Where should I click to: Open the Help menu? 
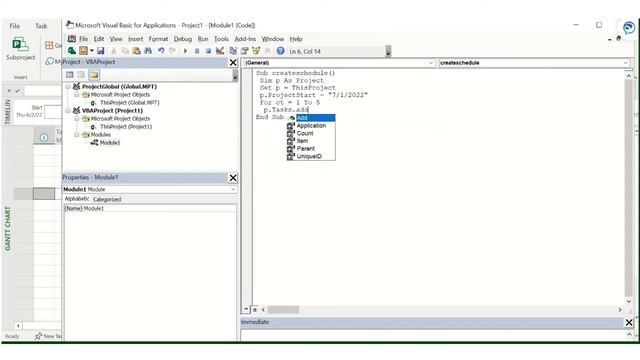tap(296, 39)
